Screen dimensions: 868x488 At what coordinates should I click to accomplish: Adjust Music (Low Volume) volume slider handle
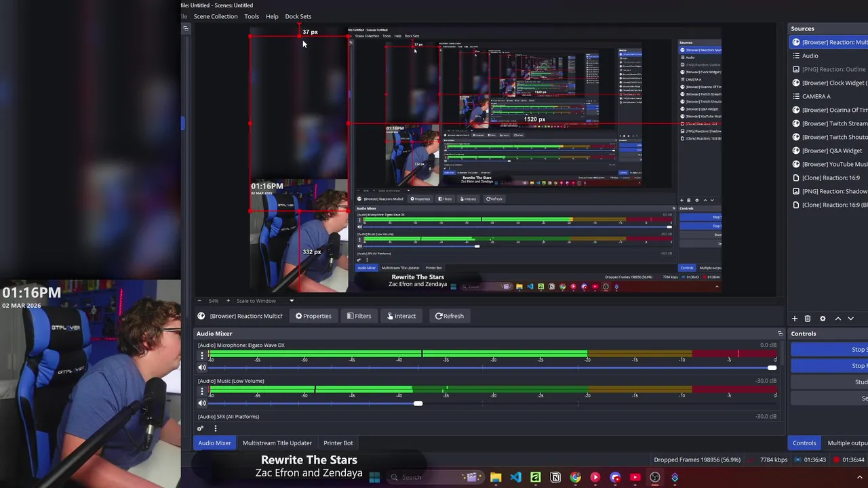418,403
